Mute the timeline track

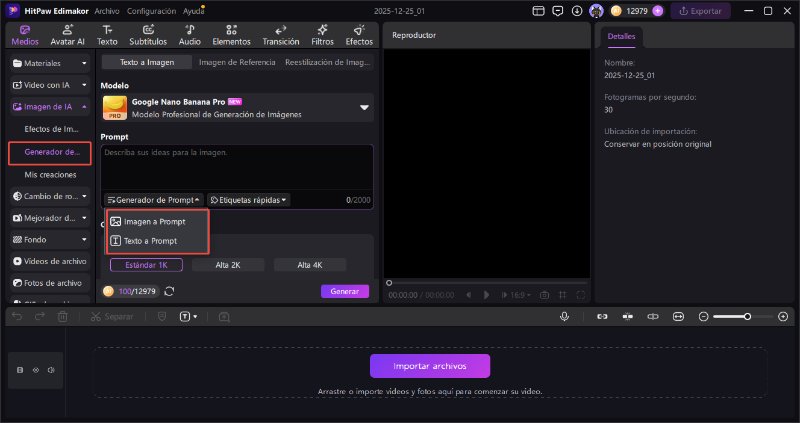[51, 370]
